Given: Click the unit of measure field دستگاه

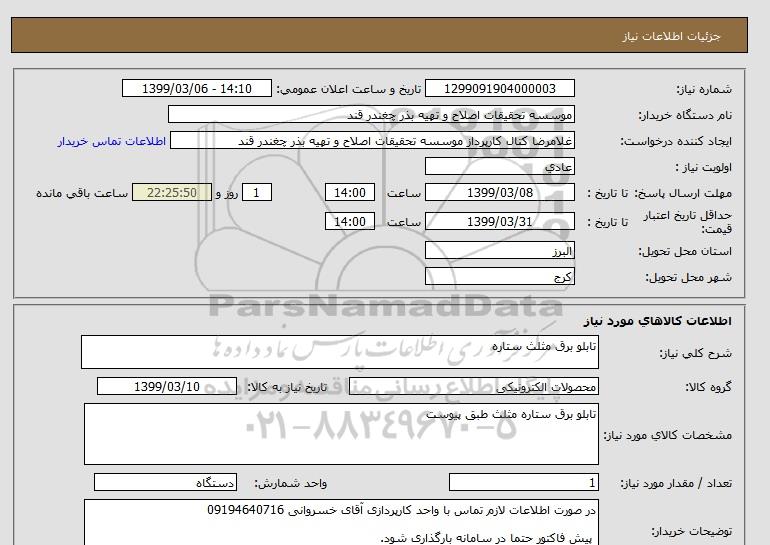Looking at the screenshot, I should click(165, 482).
